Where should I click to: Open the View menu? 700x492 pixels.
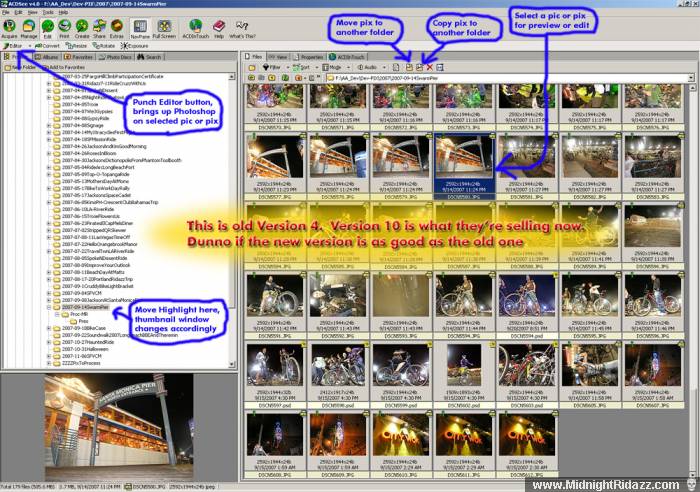point(33,12)
